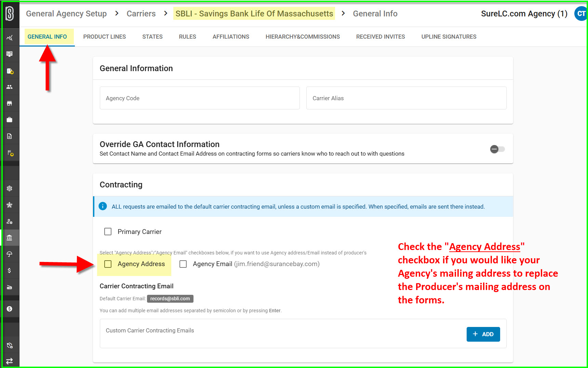Open the starred checkered flag sidebar icon
This screenshot has width=588, height=368.
pyautogui.click(x=10, y=153)
